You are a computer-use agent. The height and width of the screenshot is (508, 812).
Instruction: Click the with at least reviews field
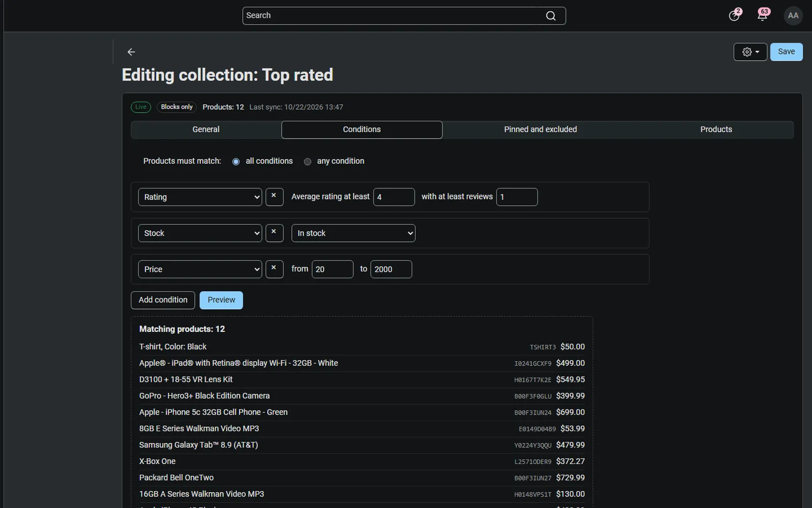pos(517,197)
